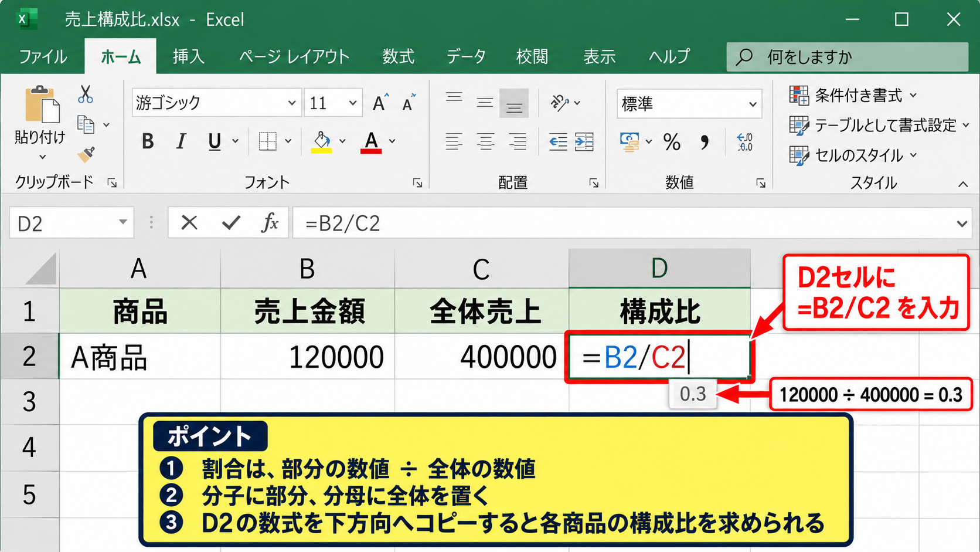Screen dimensions: 980x552
Task: Click the accounting currency format icon
Action: coord(629,141)
